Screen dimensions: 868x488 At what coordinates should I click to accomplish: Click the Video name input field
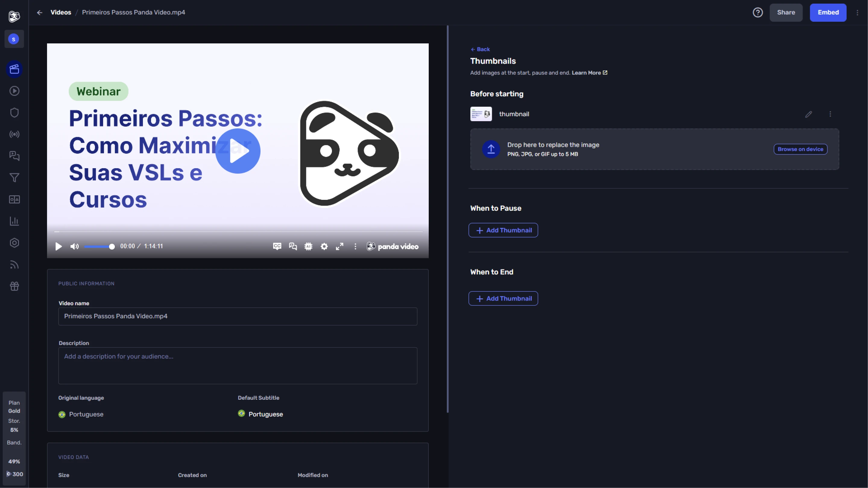(x=238, y=316)
